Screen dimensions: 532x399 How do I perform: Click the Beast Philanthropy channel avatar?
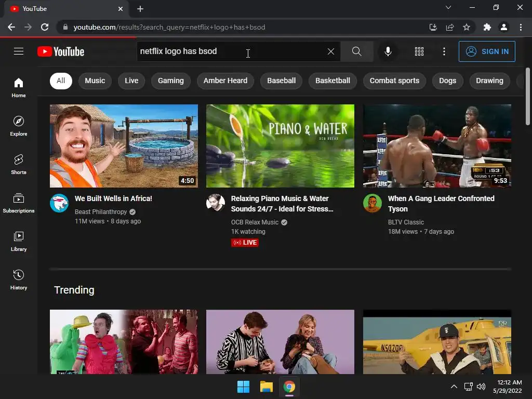[x=59, y=203]
